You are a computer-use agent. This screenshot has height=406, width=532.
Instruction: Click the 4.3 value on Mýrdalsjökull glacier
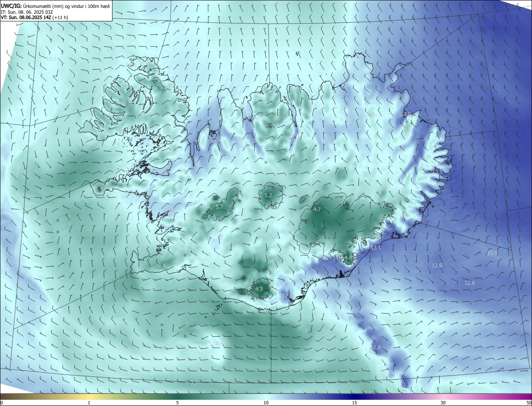tap(259, 289)
